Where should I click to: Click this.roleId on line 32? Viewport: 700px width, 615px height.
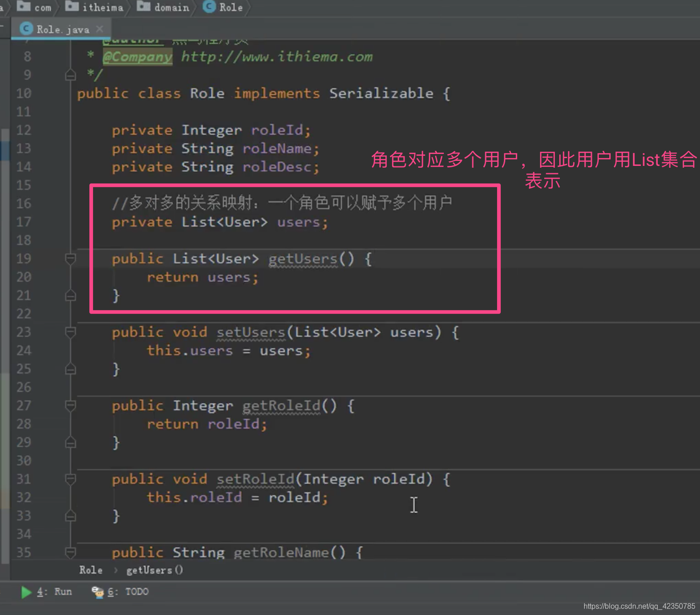tap(194, 498)
